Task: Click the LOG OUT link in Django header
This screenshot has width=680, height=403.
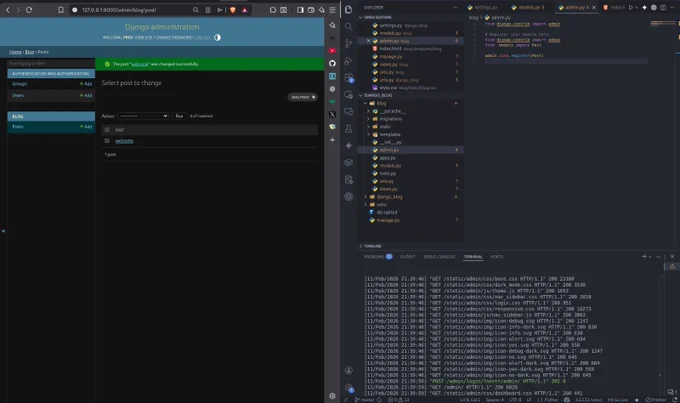Action: pyautogui.click(x=203, y=38)
